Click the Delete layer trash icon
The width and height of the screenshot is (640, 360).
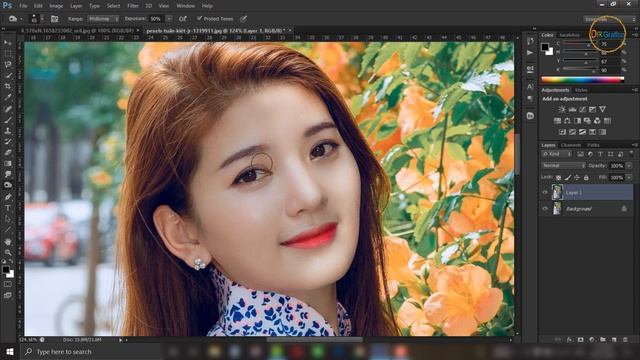[625, 340]
